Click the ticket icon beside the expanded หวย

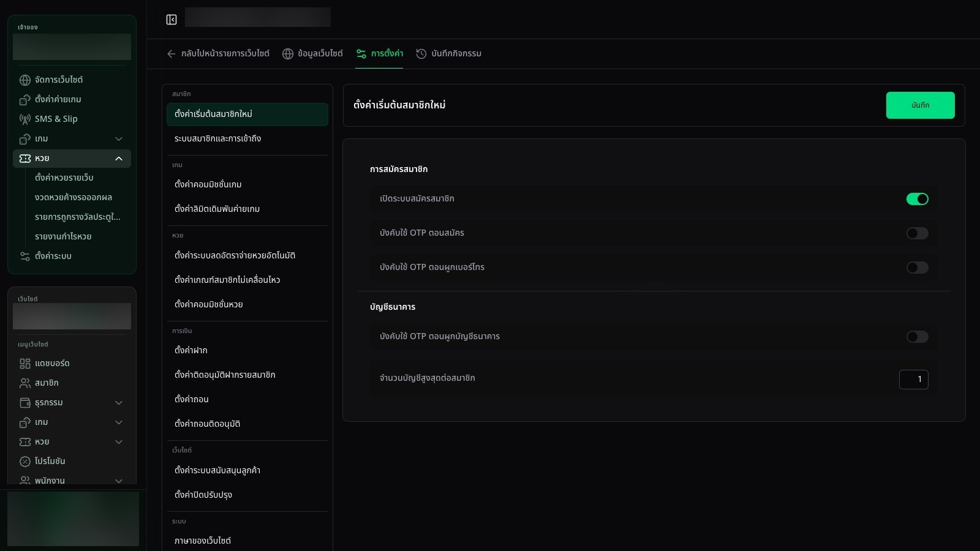pos(25,159)
